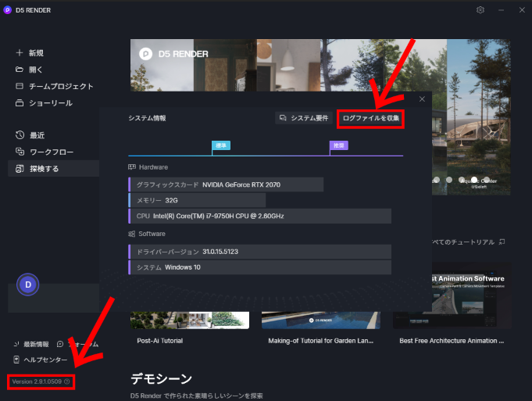Select the Intel Core i7-9750H CPU row
The height and width of the screenshot is (401, 532).
pos(259,216)
